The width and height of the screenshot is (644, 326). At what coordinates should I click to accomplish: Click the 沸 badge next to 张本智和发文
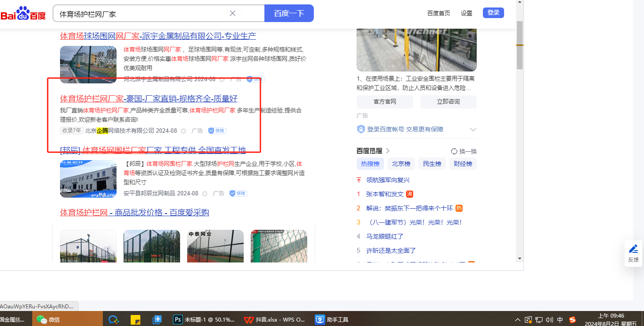[410, 194]
